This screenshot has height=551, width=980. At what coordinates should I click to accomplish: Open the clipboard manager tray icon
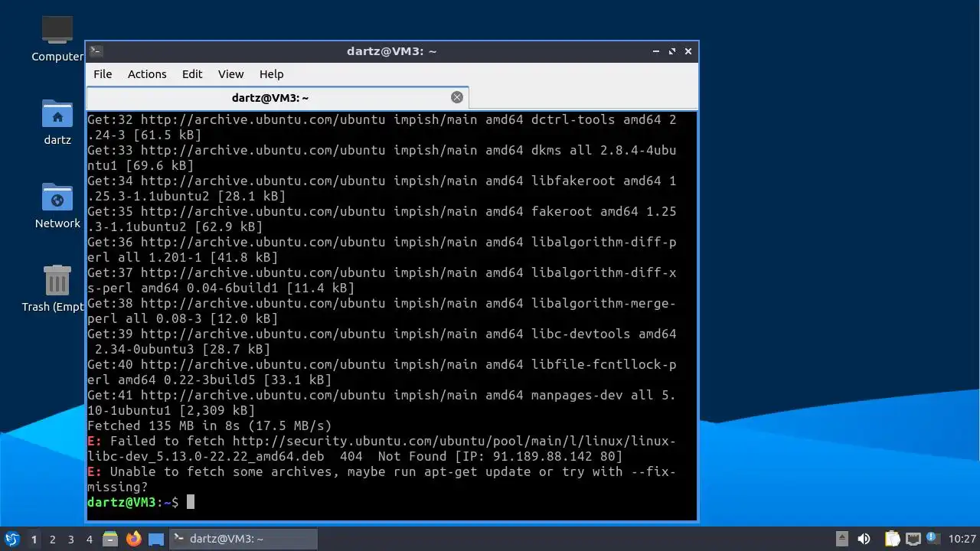point(892,539)
